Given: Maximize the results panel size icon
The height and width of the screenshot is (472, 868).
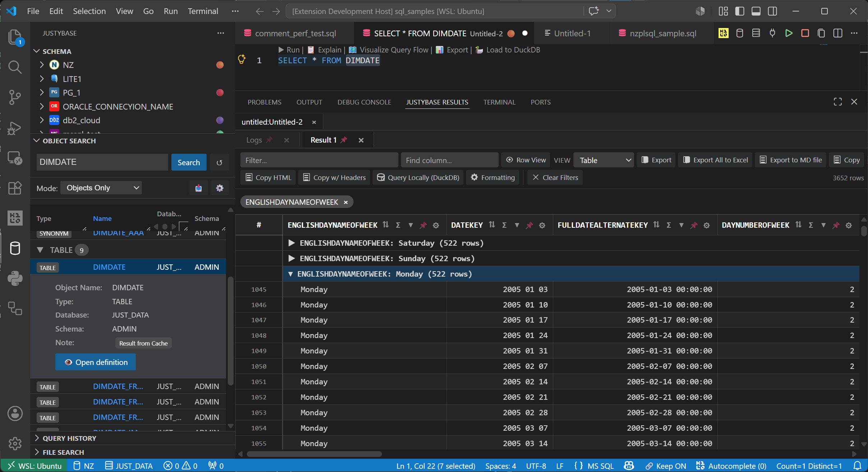Looking at the screenshot, I should click(x=838, y=102).
